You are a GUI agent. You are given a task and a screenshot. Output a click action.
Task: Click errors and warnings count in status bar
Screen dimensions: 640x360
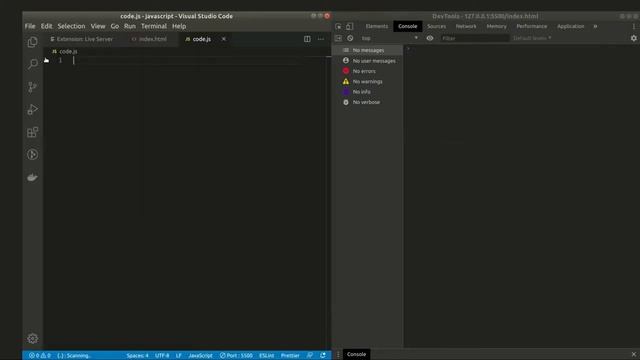click(40, 356)
